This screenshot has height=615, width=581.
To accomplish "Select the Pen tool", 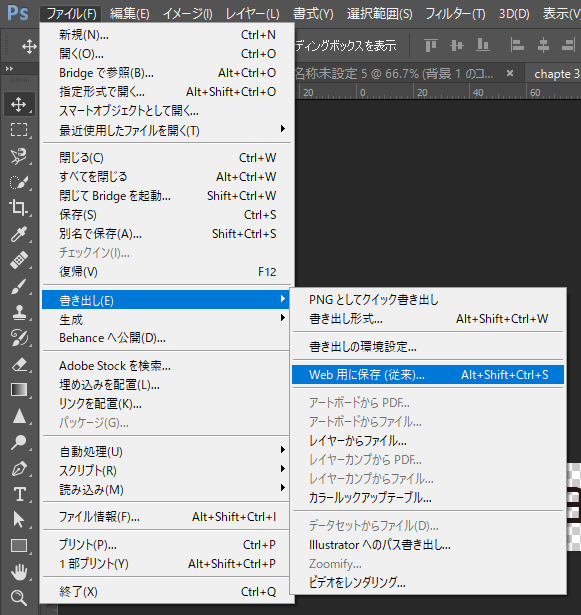I will (19, 468).
